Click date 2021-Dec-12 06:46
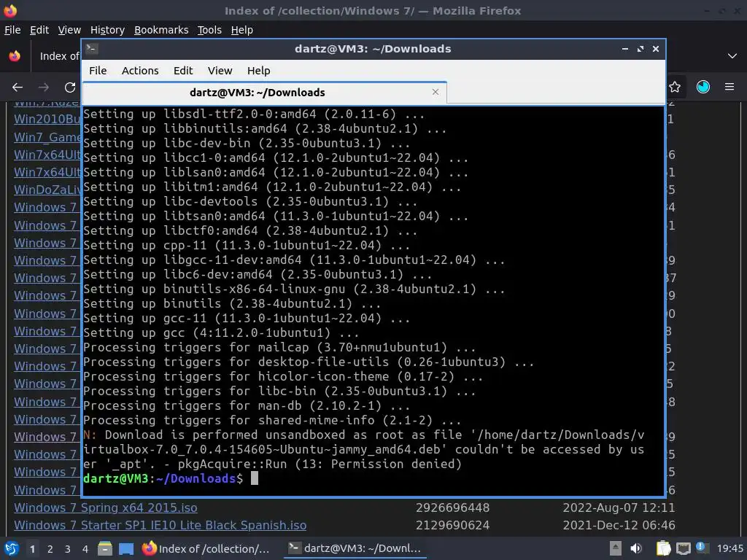The width and height of the screenshot is (747, 560). point(619,525)
